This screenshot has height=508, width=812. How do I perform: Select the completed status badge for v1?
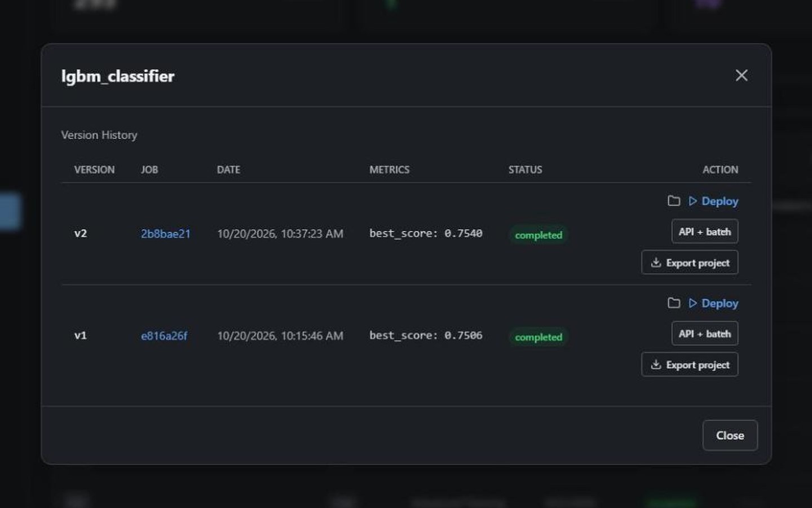(x=539, y=337)
